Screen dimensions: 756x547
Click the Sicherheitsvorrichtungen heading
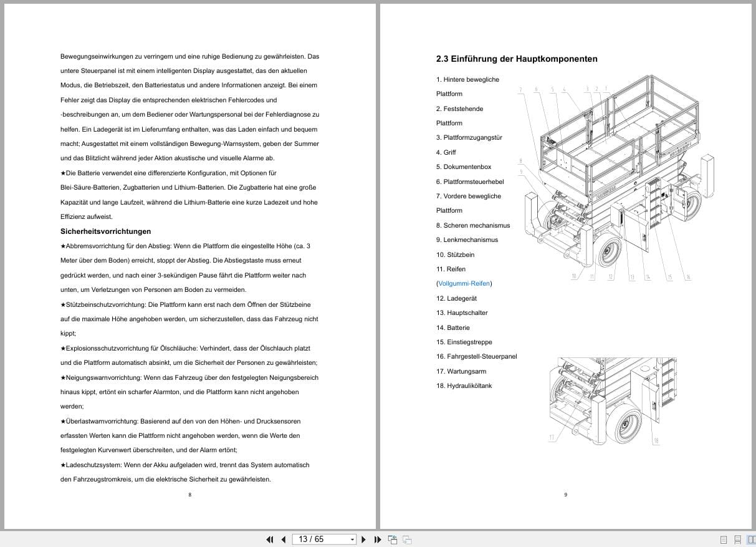pyautogui.click(x=105, y=231)
